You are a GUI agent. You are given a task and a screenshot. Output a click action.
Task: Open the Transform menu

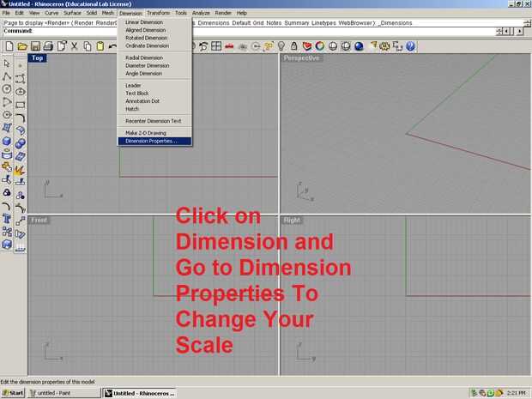[159, 13]
